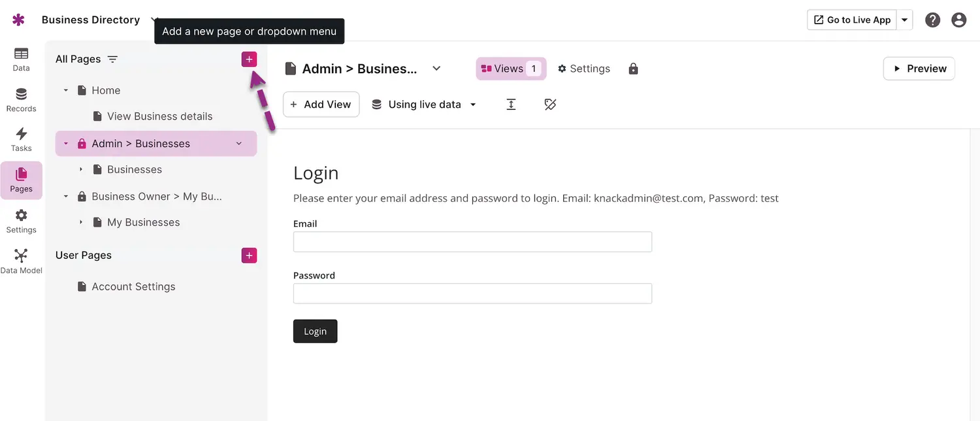Image resolution: width=980 pixels, height=421 pixels.
Task: Click the Preview button
Action: pyautogui.click(x=919, y=69)
